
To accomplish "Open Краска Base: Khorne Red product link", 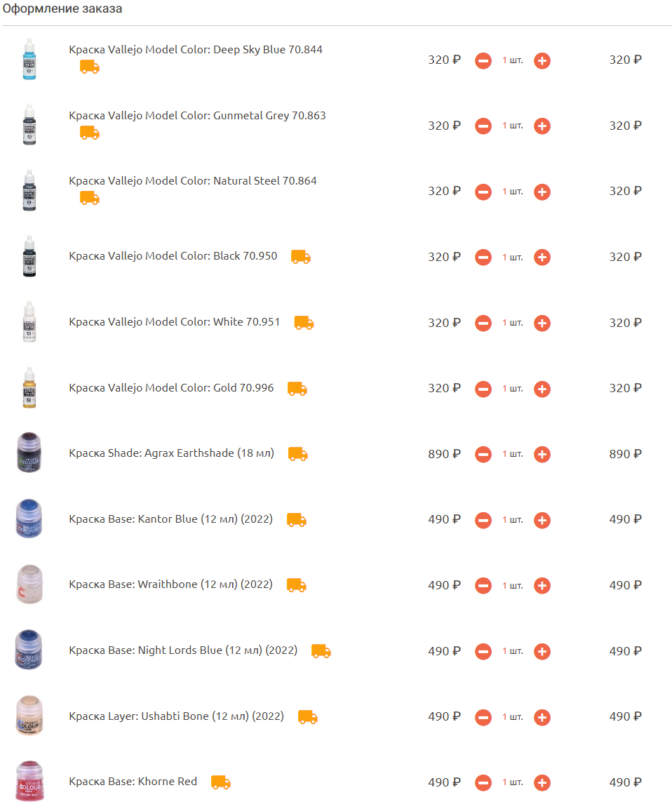I will pos(133,781).
